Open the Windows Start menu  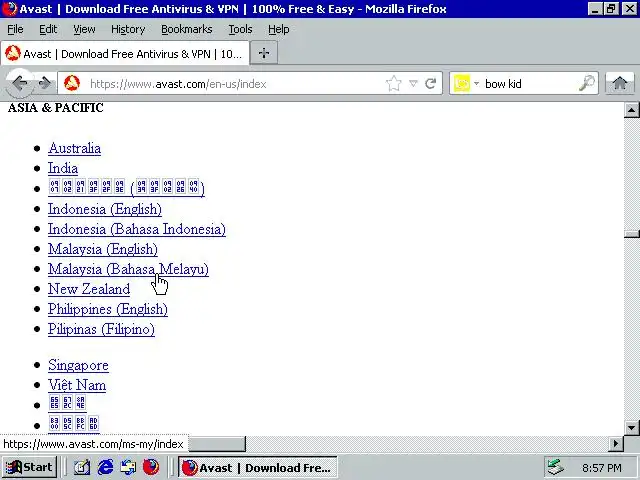click(x=29, y=467)
